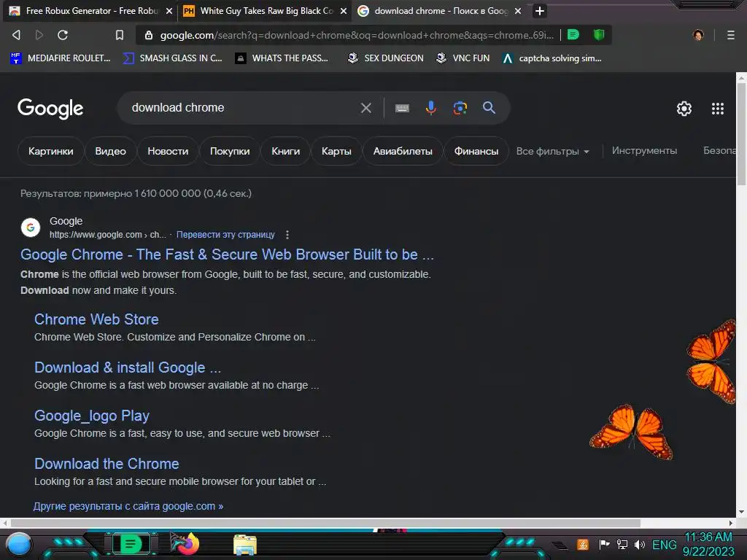Screen dimensions: 747x560
Task: Start voice search with the microphone icon
Action: click(x=430, y=108)
